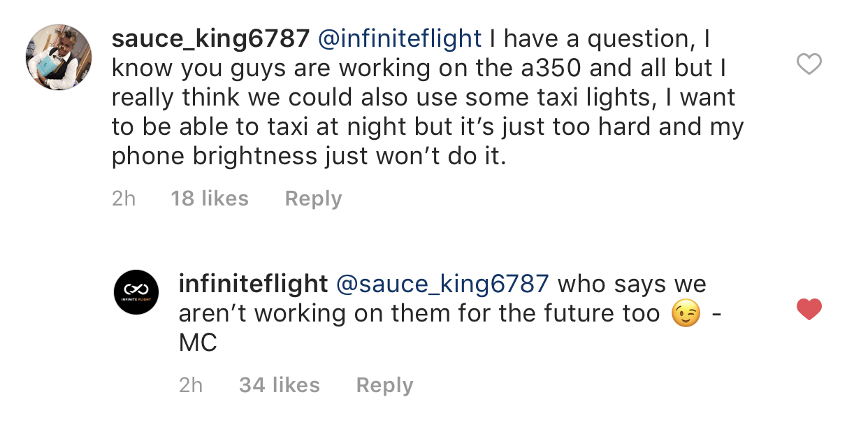The height and width of the screenshot is (425, 868).
Task: Follow the @infiniteflight mention link
Action: pyautogui.click(x=400, y=39)
